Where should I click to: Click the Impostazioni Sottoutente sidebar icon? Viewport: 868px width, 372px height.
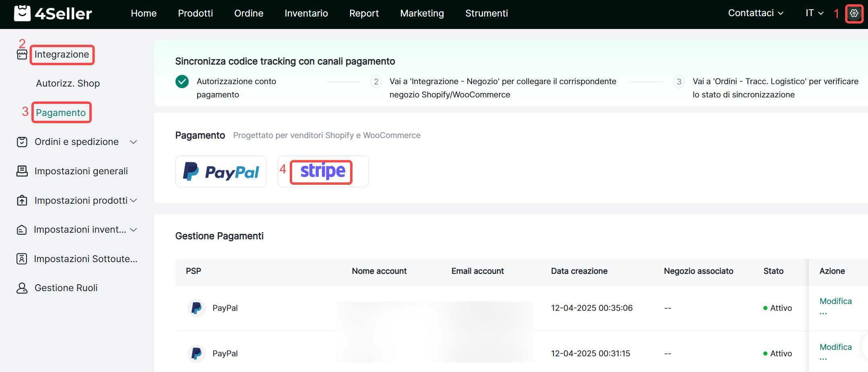22,259
